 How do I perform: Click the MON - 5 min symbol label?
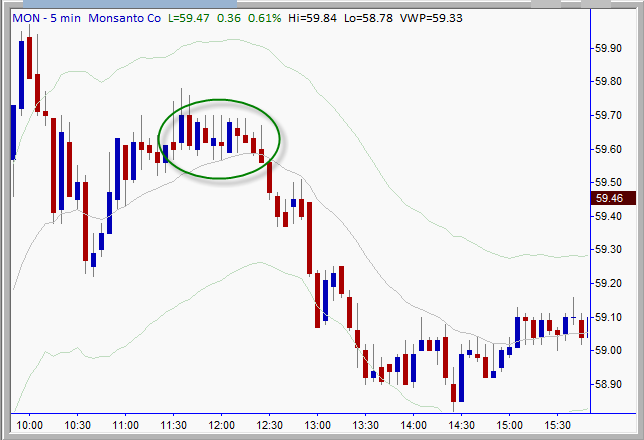pyautogui.click(x=46, y=18)
